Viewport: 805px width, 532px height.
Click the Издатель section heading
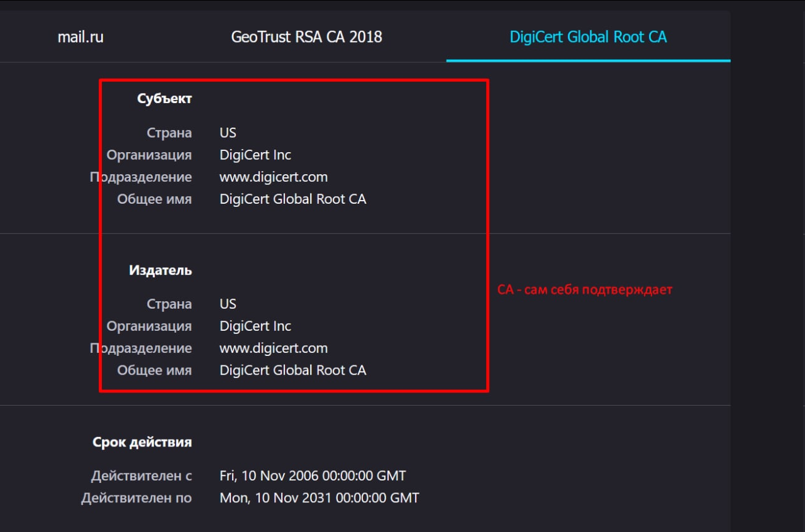(x=160, y=270)
